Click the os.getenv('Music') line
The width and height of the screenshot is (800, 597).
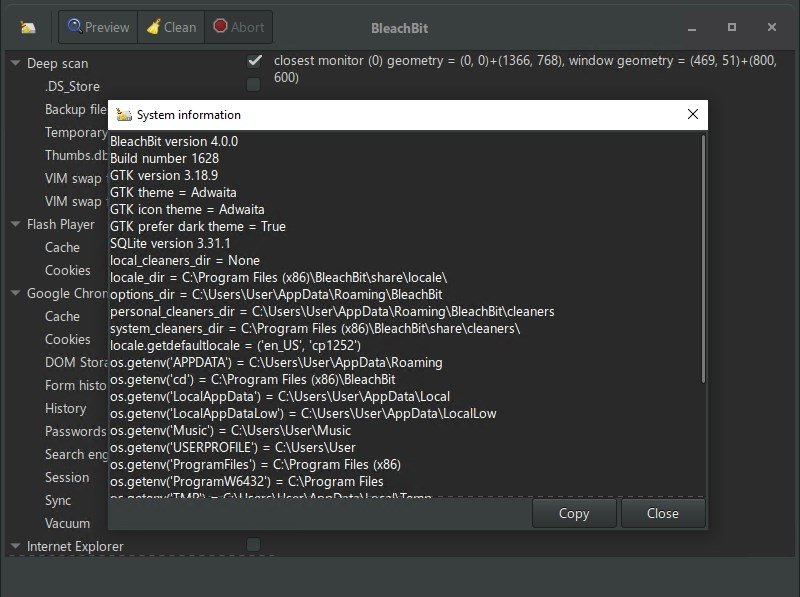pyautogui.click(x=231, y=431)
